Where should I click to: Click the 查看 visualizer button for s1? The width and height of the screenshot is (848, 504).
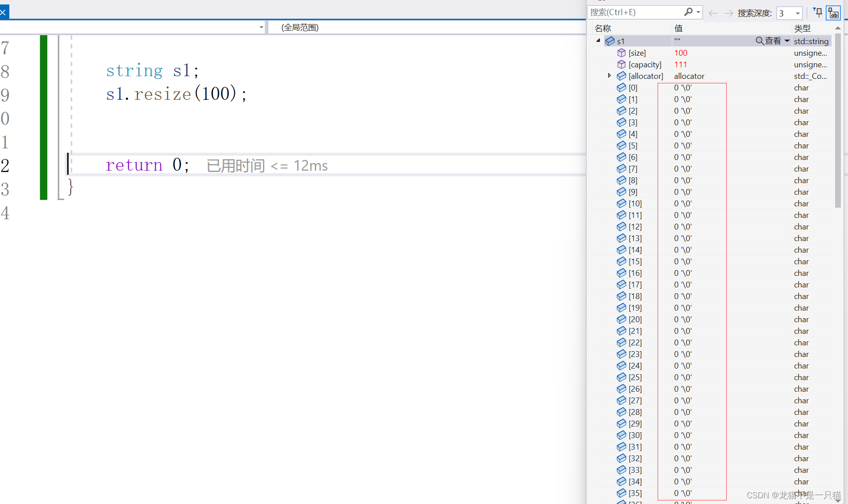point(768,41)
